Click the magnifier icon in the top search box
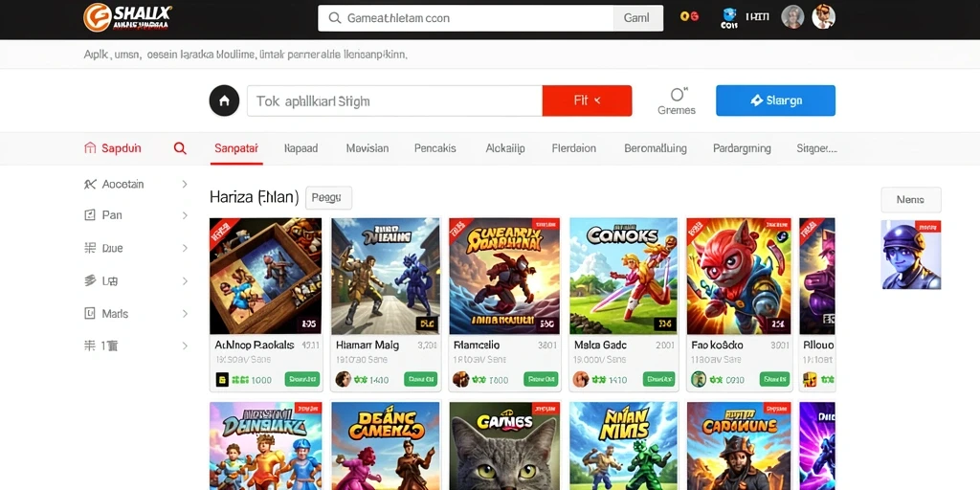 334,18
